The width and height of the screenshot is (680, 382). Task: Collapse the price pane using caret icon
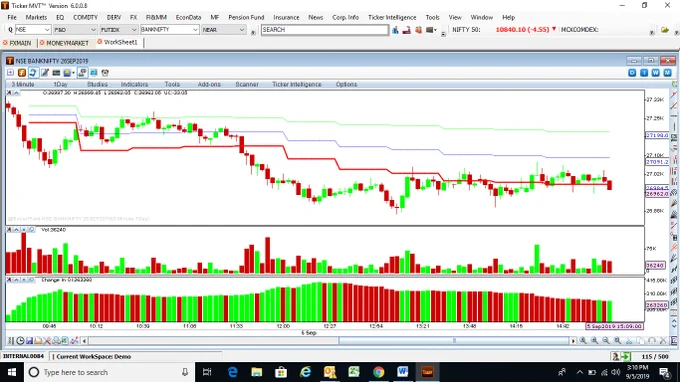[x=16, y=93]
